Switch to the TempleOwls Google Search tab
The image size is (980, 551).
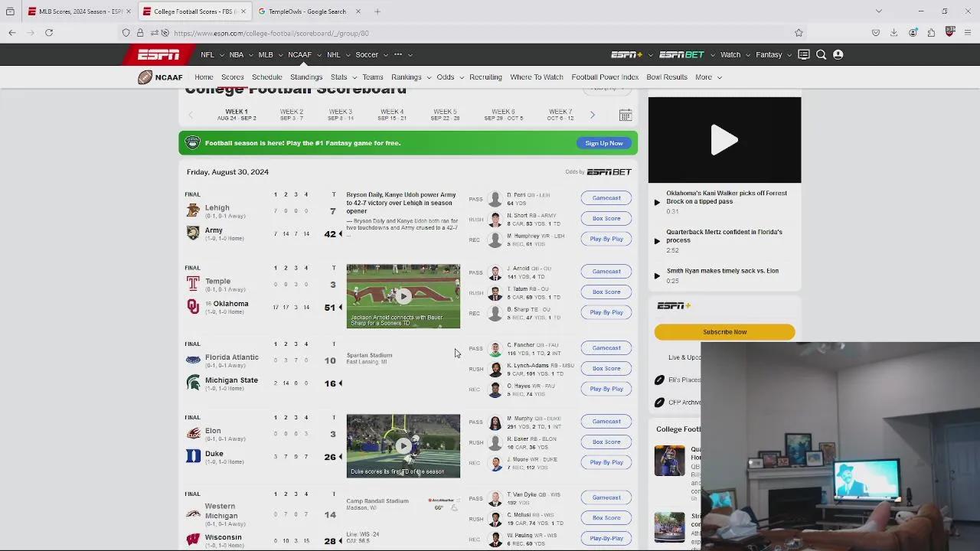(309, 11)
